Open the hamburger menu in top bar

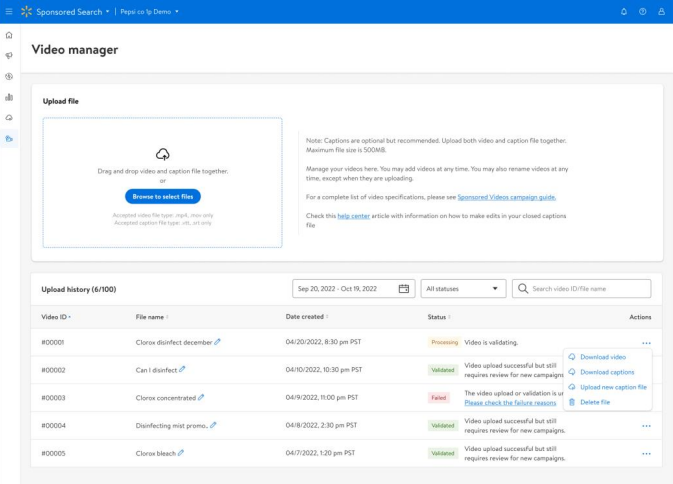pos(9,11)
